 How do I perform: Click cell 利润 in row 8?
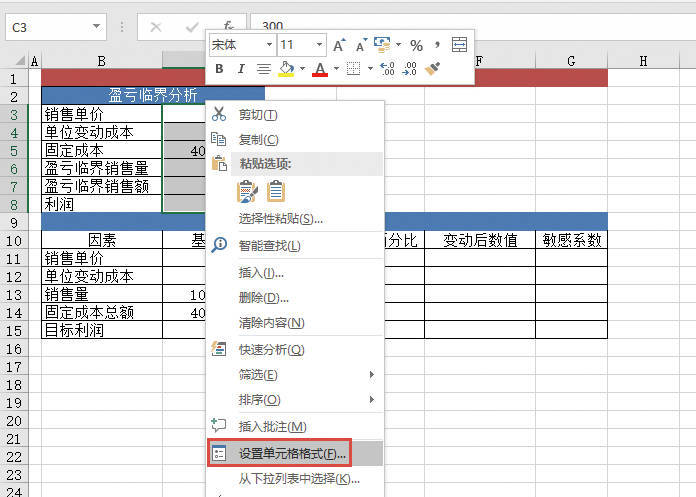(x=102, y=204)
